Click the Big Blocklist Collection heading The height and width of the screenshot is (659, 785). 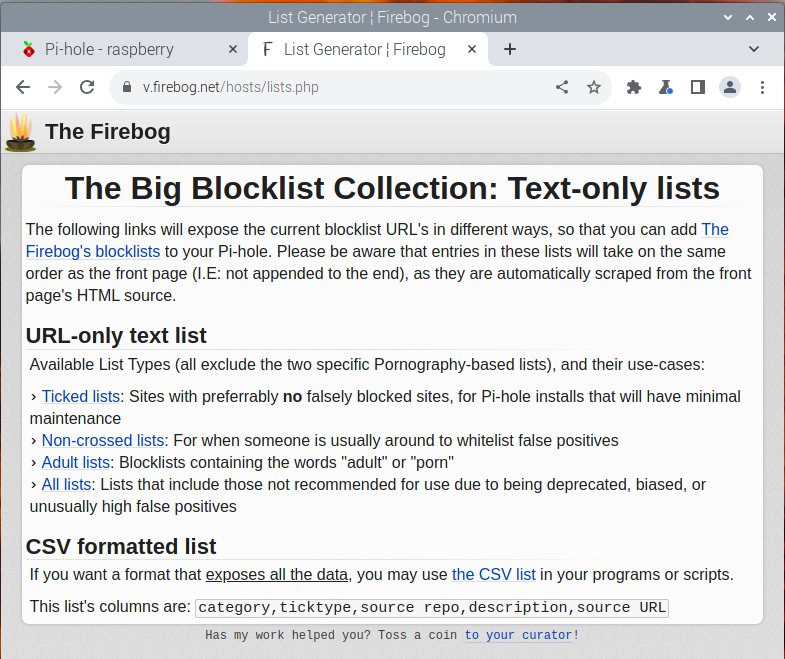tap(392, 189)
